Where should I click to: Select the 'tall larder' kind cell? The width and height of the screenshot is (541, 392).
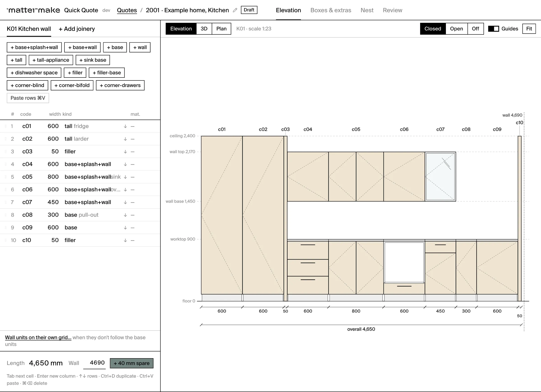coord(77,139)
